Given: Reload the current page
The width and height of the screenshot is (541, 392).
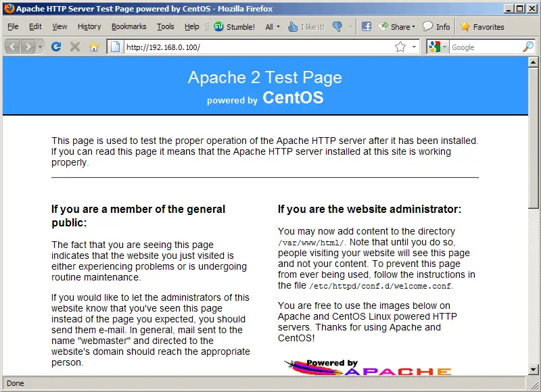Looking at the screenshot, I should tap(56, 47).
